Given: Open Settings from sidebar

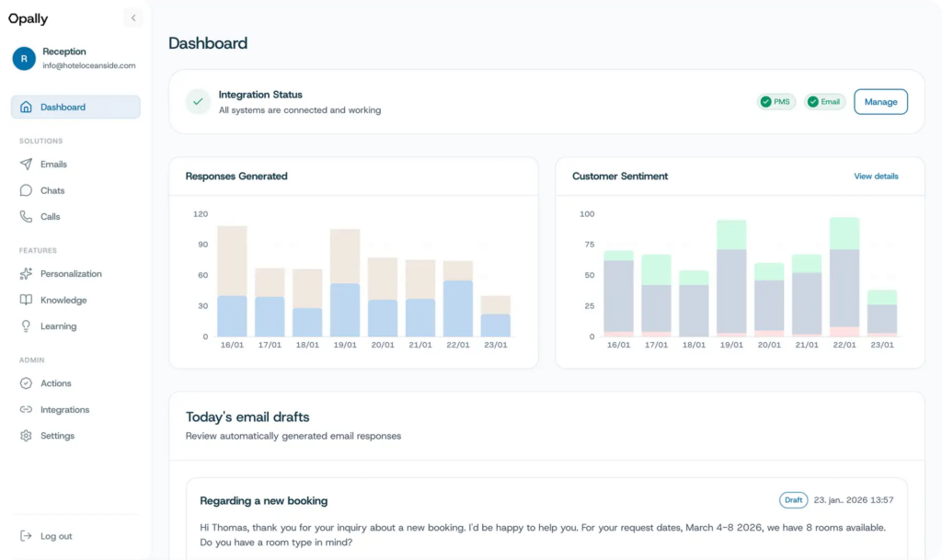Looking at the screenshot, I should (x=57, y=436).
